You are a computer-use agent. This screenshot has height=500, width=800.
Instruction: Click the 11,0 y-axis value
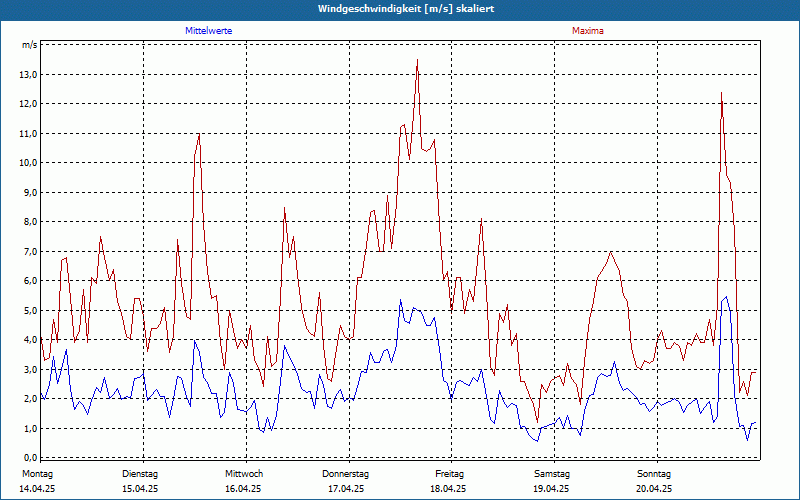29,134
